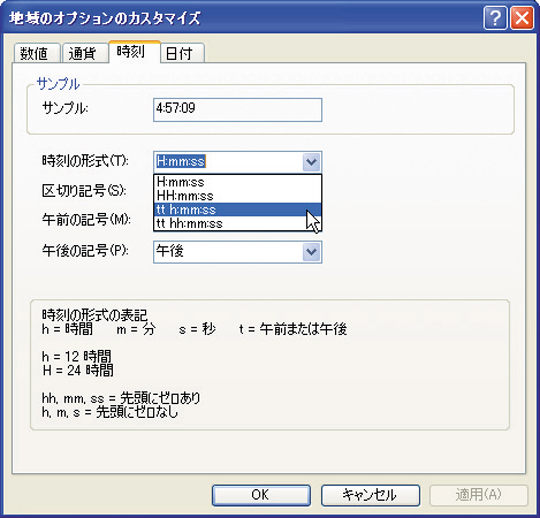Click inside the 午後の記号 field showing 午後
This screenshot has height=518, width=540.
pos(228,252)
